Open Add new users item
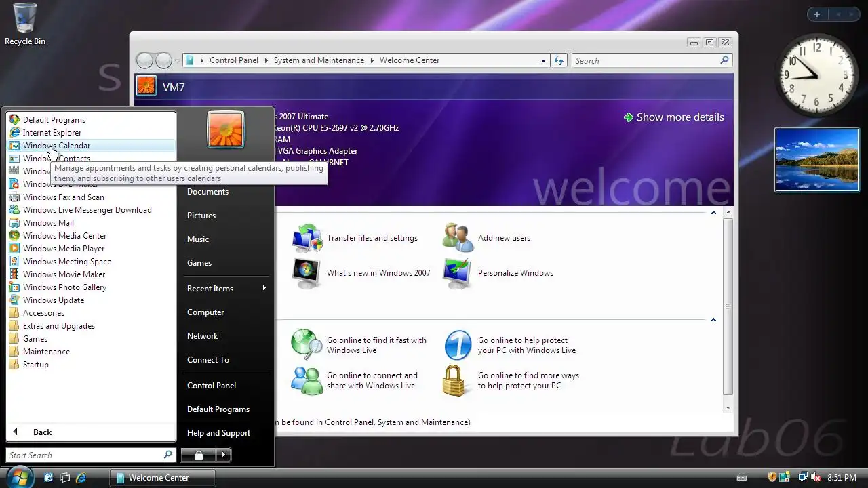Image resolution: width=868 pixels, height=488 pixels. pyautogui.click(x=487, y=238)
